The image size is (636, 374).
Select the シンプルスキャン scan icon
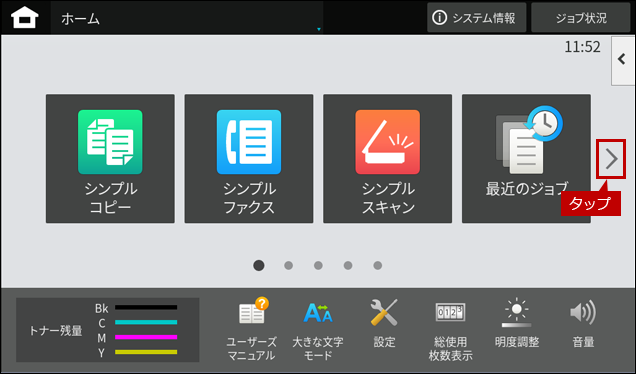click(x=387, y=159)
